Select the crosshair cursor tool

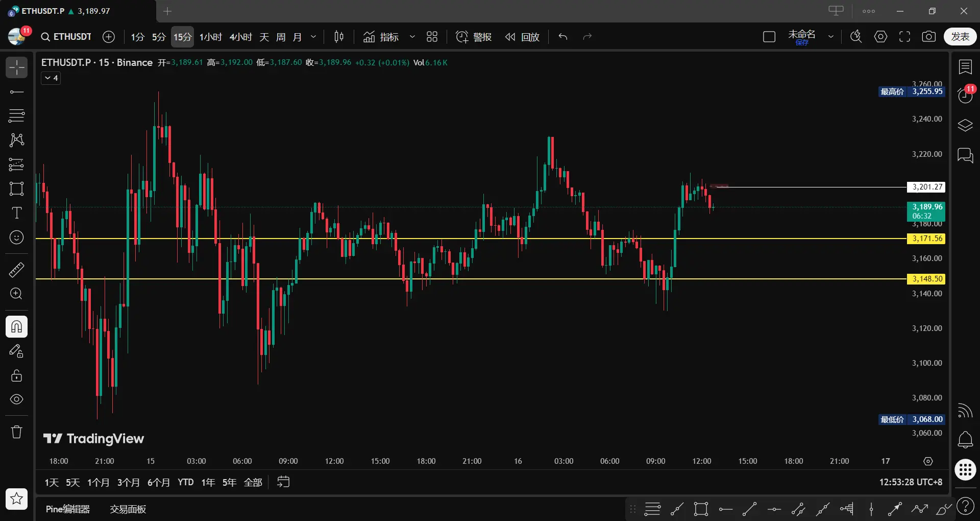point(16,67)
